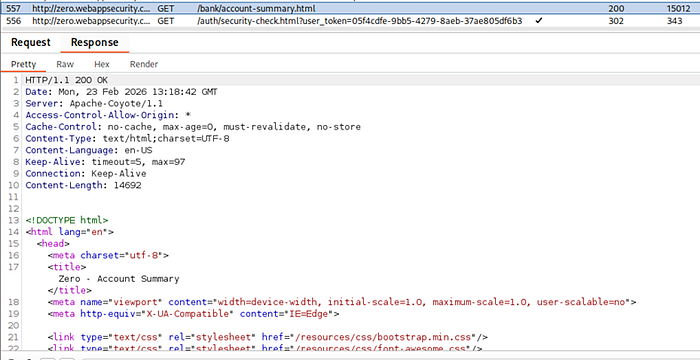Switch to Render view tab
This screenshot has height=360, width=700.
(x=144, y=64)
